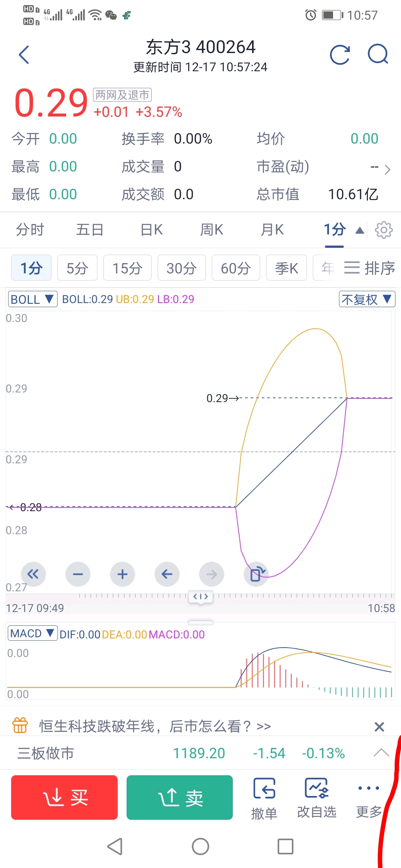
Task: Select the 15分 interval option
Action: [x=127, y=268]
